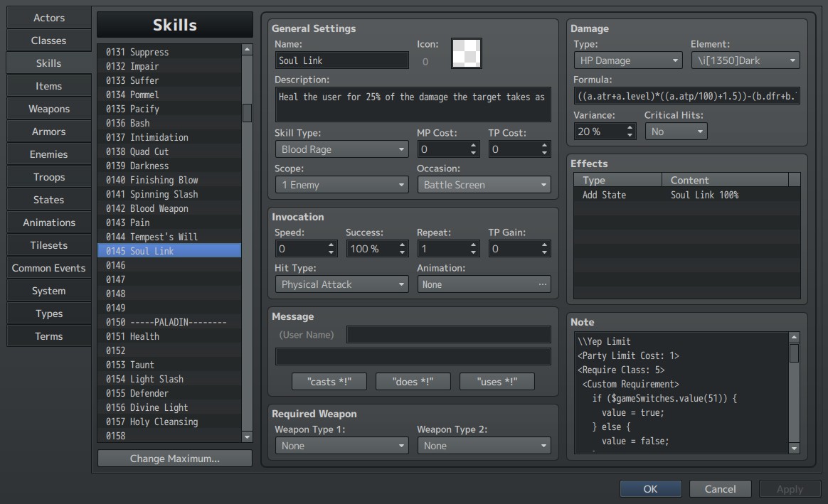The height and width of the screenshot is (504, 828).
Task: Click the skill icon preview box
Action: (466, 53)
